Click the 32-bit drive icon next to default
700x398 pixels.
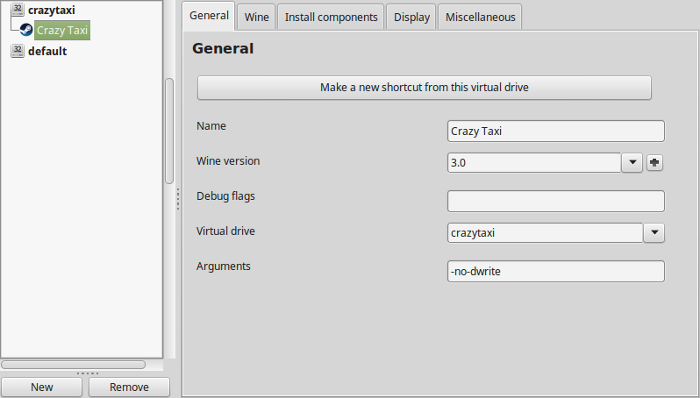pyautogui.click(x=17, y=51)
